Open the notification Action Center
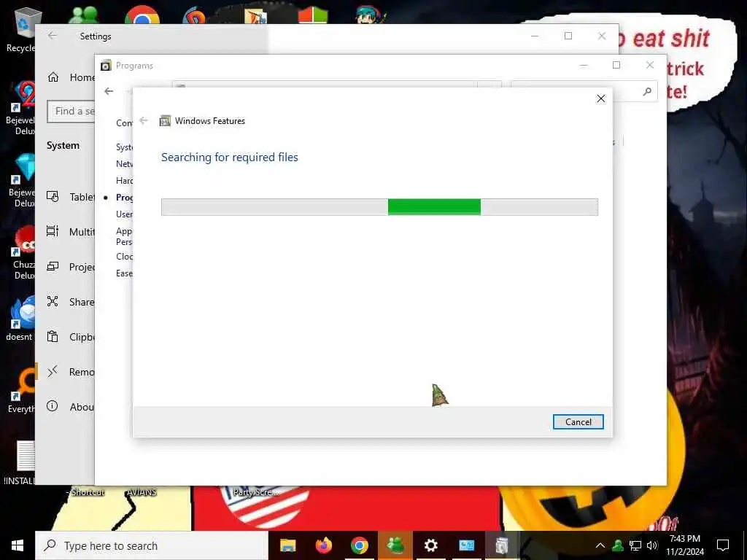The image size is (747, 560). tap(723, 545)
